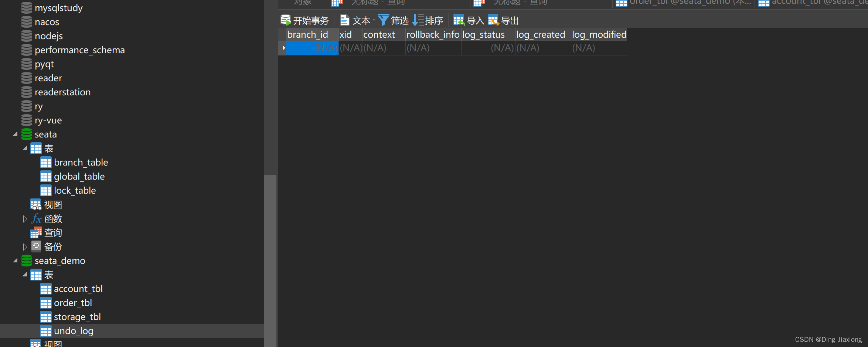Click the log_status column header

coord(488,34)
